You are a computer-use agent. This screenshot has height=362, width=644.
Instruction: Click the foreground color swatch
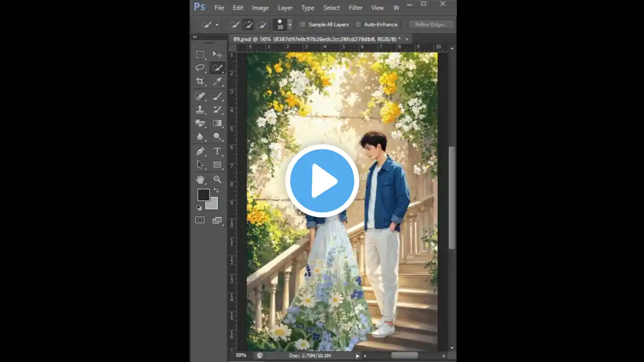(x=204, y=195)
